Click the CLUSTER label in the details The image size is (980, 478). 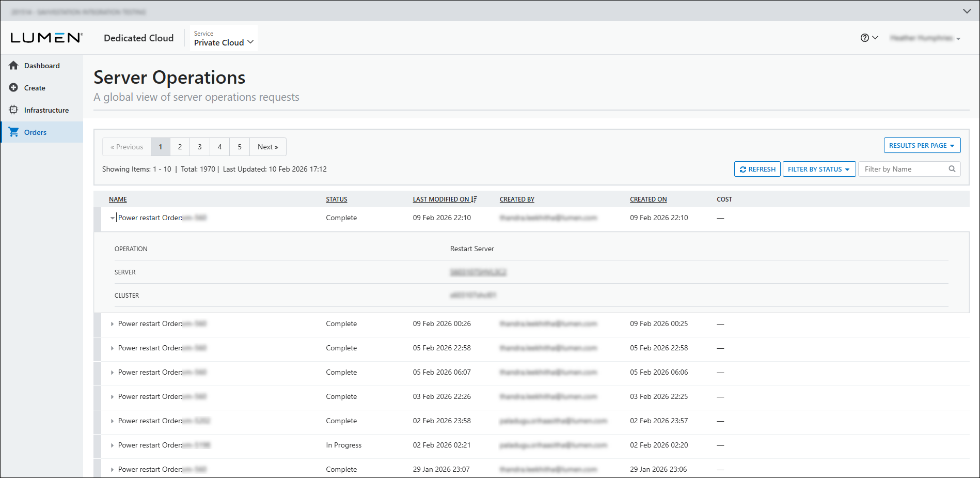pyautogui.click(x=127, y=296)
